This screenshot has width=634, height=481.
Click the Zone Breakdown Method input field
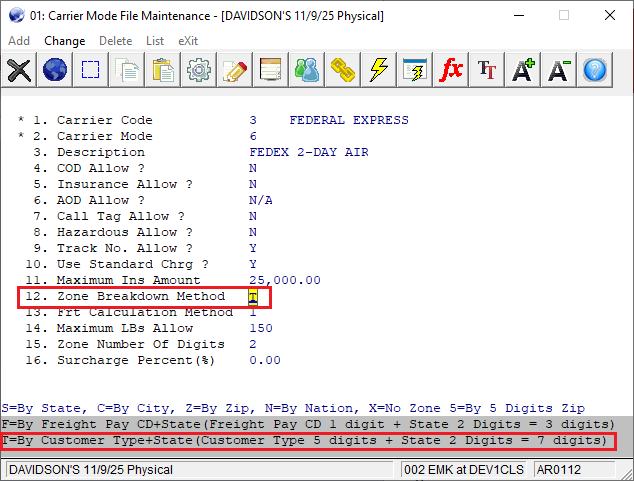[x=254, y=297]
